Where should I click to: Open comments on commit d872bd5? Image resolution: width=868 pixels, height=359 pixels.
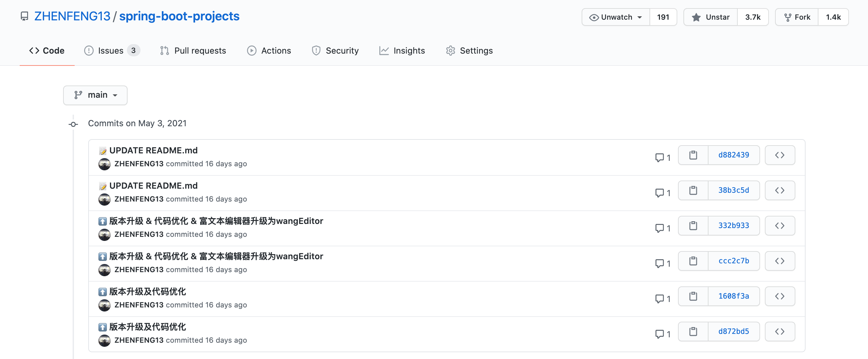pyautogui.click(x=663, y=334)
